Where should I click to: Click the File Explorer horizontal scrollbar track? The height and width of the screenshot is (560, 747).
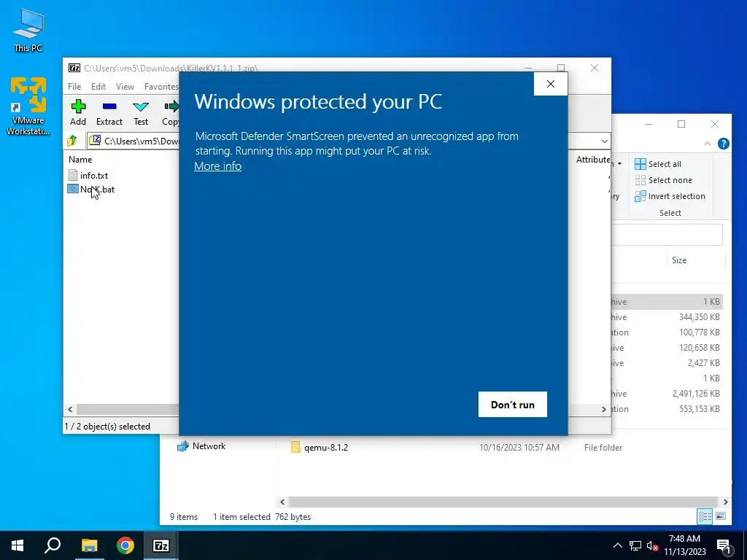click(x=503, y=502)
